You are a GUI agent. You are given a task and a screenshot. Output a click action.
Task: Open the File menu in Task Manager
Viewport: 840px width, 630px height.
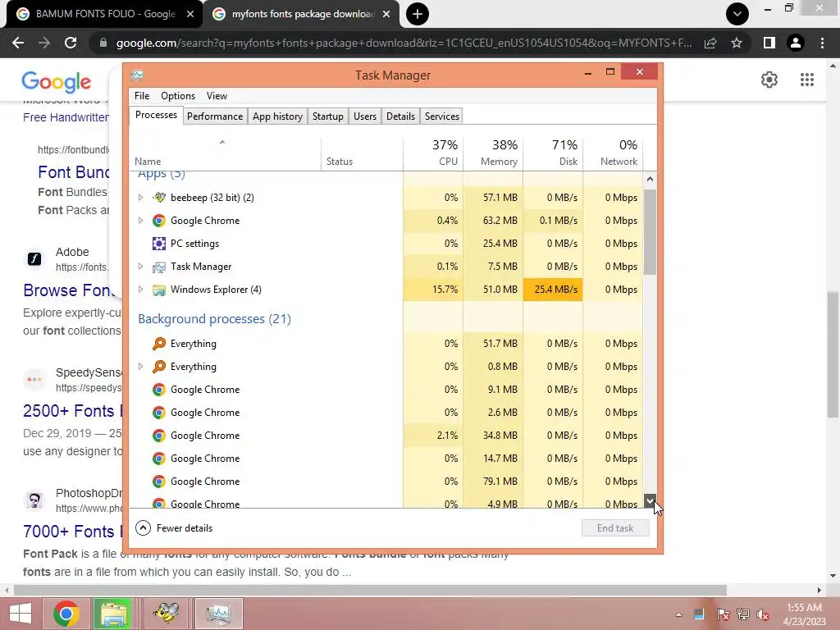[142, 96]
